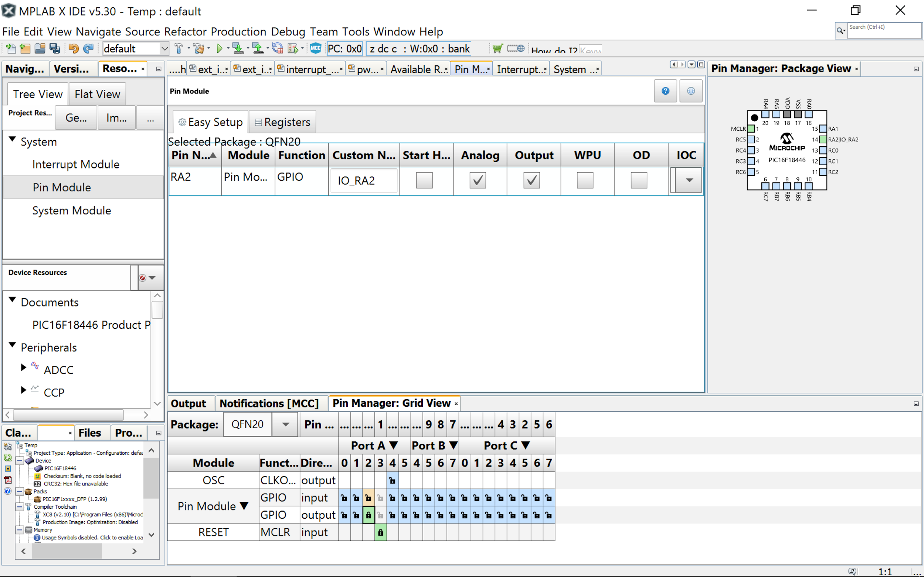Click the green RA2 pin 14 in Package View

823,140
